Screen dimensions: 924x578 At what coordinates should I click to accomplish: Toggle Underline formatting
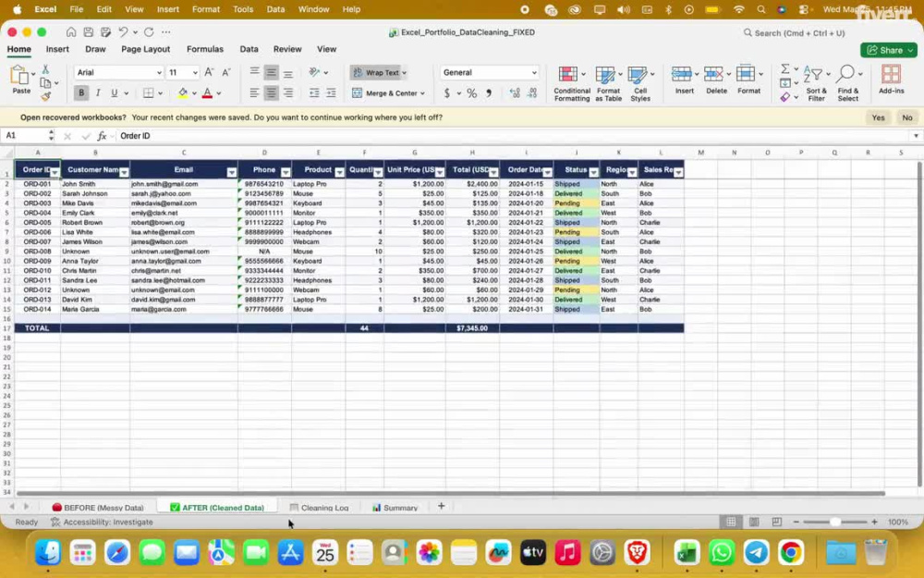[115, 93]
